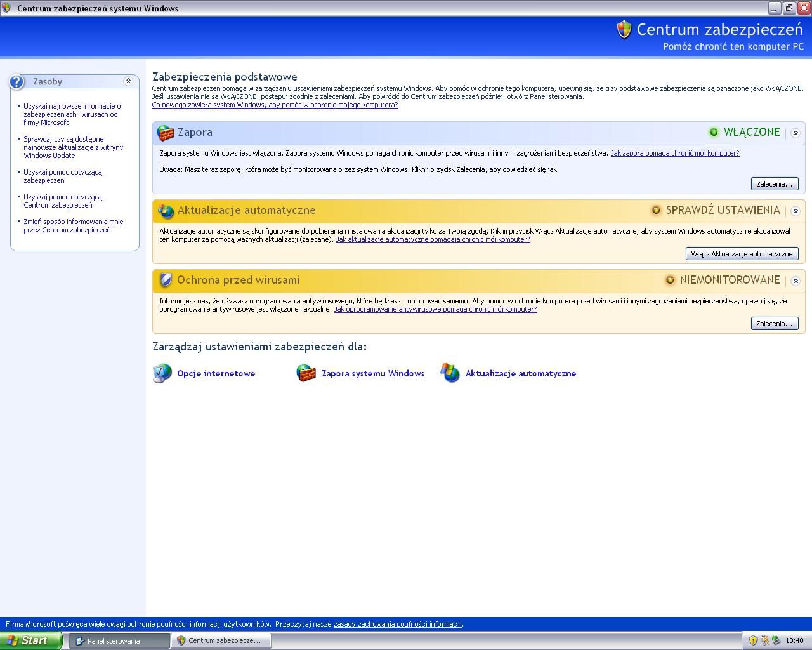Click the Opcje internetowe globe icon
Image resolution: width=812 pixels, height=650 pixels.
[162, 373]
